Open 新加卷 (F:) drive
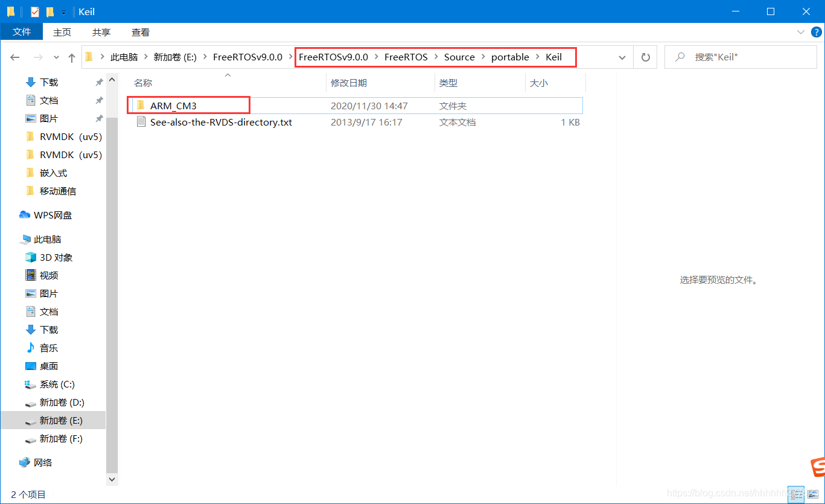Image resolution: width=825 pixels, height=504 pixels. click(x=61, y=438)
